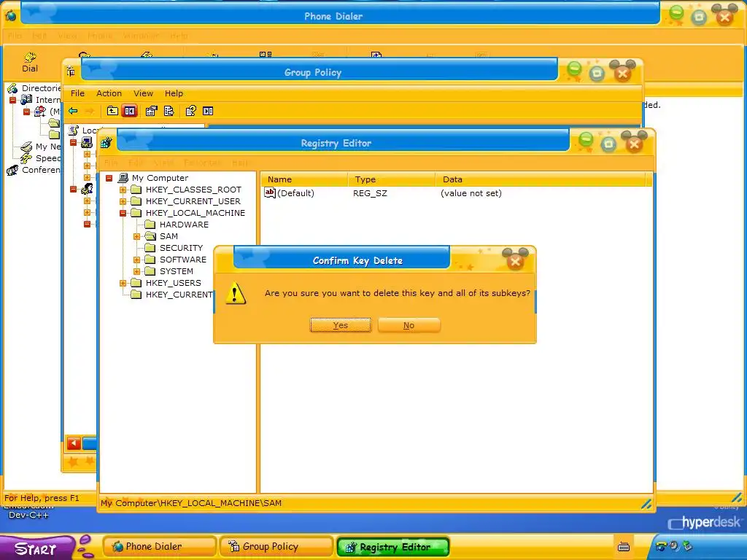
Task: Go back with the Group Policy back arrow
Action: click(x=73, y=111)
